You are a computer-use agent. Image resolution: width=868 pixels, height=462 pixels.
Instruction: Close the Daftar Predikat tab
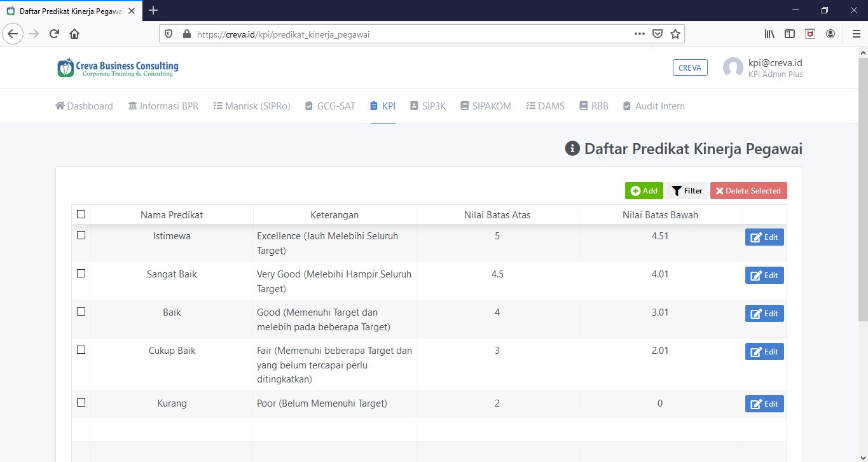(132, 11)
